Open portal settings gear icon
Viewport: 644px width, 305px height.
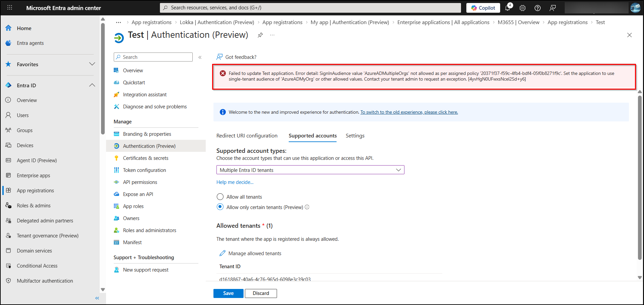pyautogui.click(x=523, y=8)
